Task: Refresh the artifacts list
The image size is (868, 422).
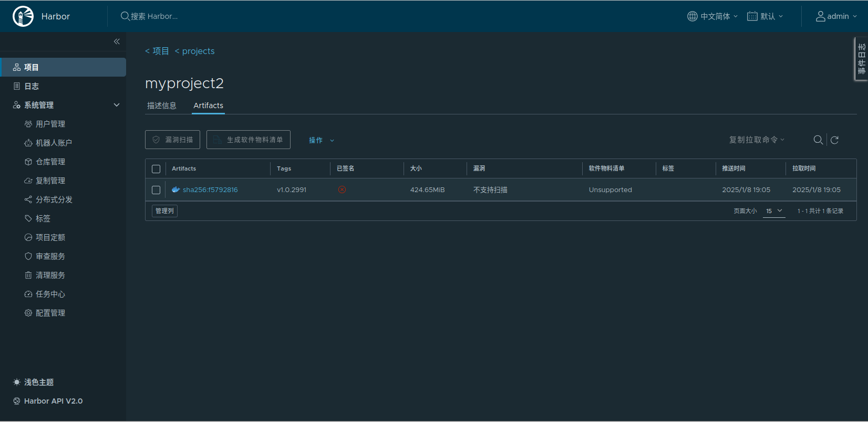Action: [834, 140]
